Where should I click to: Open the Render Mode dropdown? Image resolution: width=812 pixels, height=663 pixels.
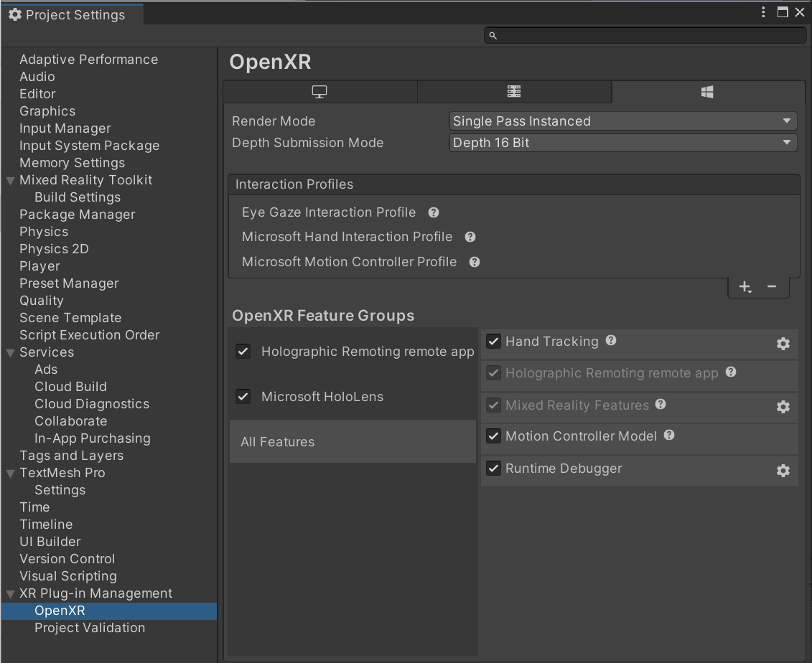point(622,121)
